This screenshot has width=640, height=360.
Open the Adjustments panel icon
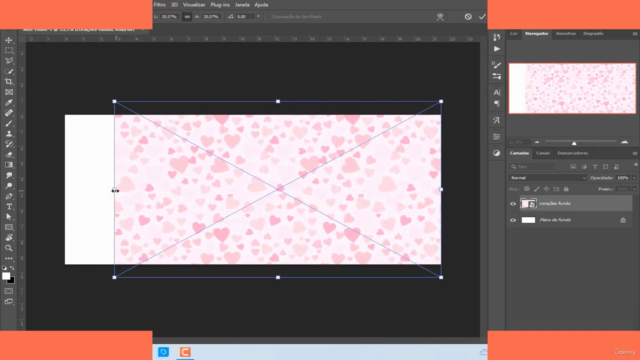pyautogui.click(x=497, y=153)
